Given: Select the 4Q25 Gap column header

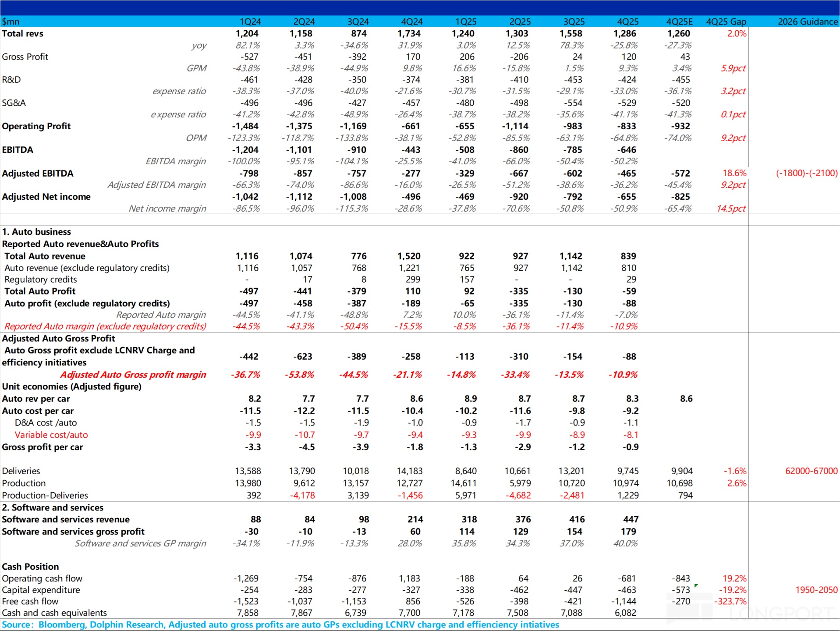Looking at the screenshot, I should click(726, 21).
